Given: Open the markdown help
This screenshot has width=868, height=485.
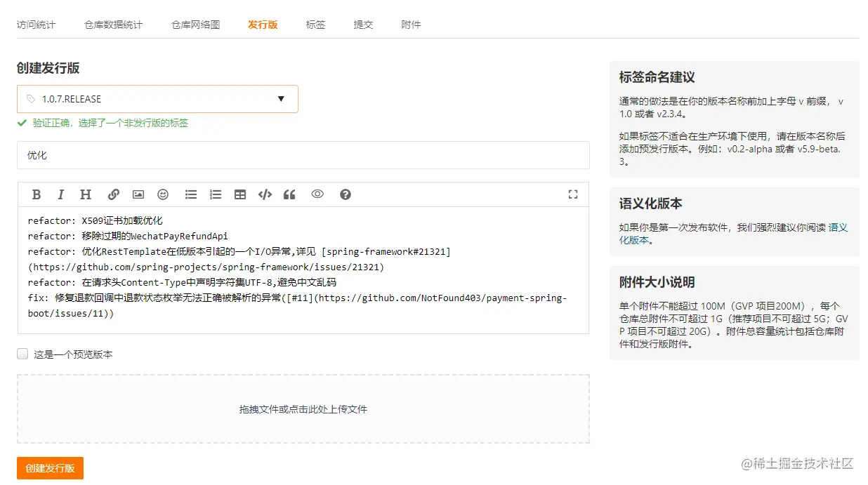Looking at the screenshot, I should click(x=345, y=194).
